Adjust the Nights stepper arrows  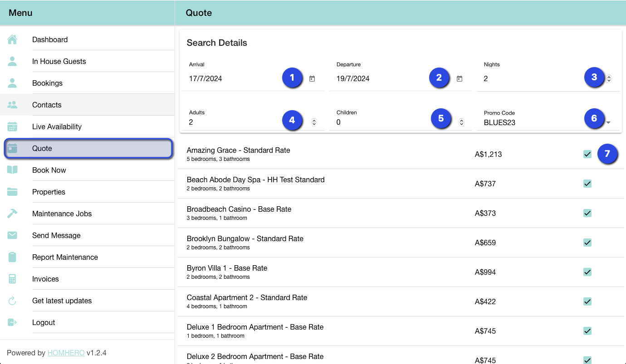click(609, 78)
